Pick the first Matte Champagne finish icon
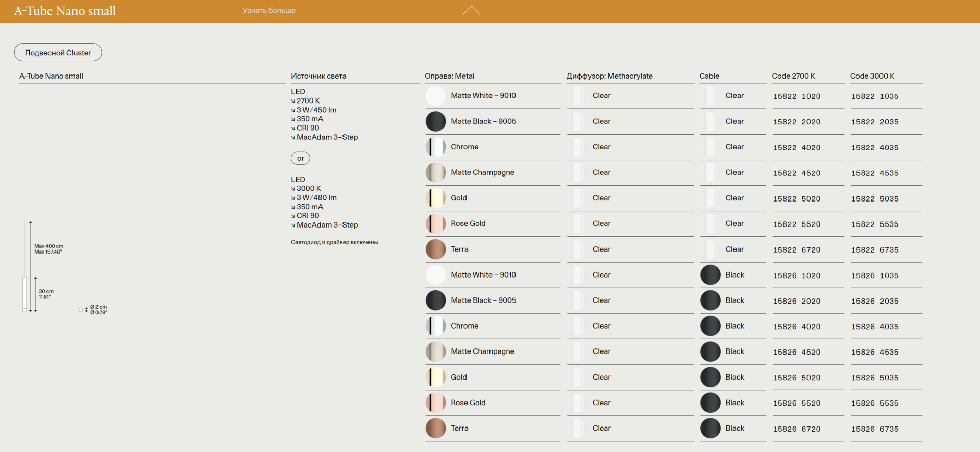980x452 pixels. point(435,172)
